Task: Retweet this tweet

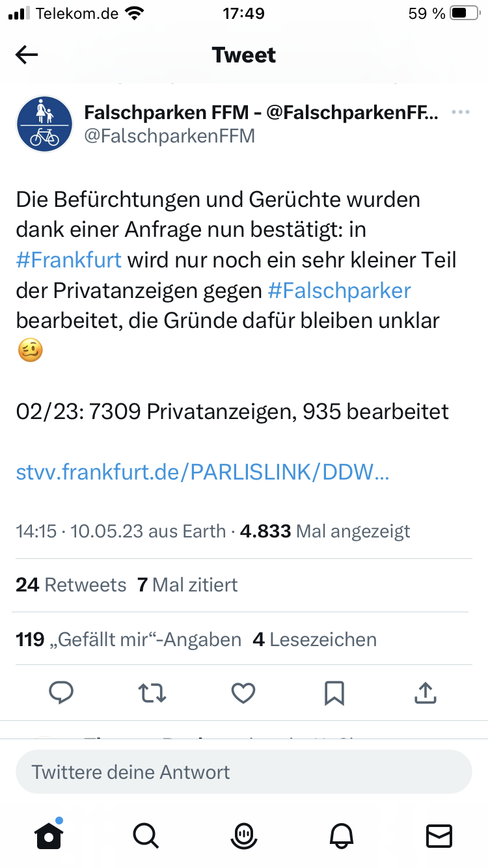Action: (x=153, y=693)
